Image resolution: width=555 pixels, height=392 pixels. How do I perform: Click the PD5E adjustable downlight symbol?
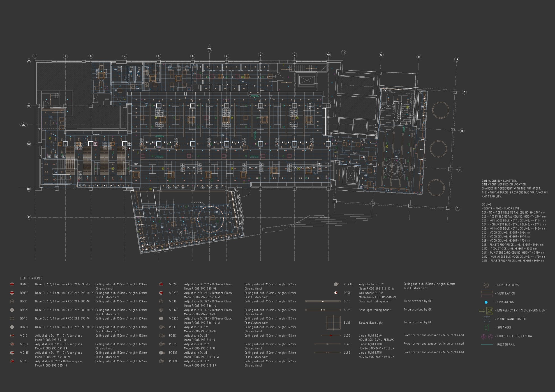(x=336, y=293)
